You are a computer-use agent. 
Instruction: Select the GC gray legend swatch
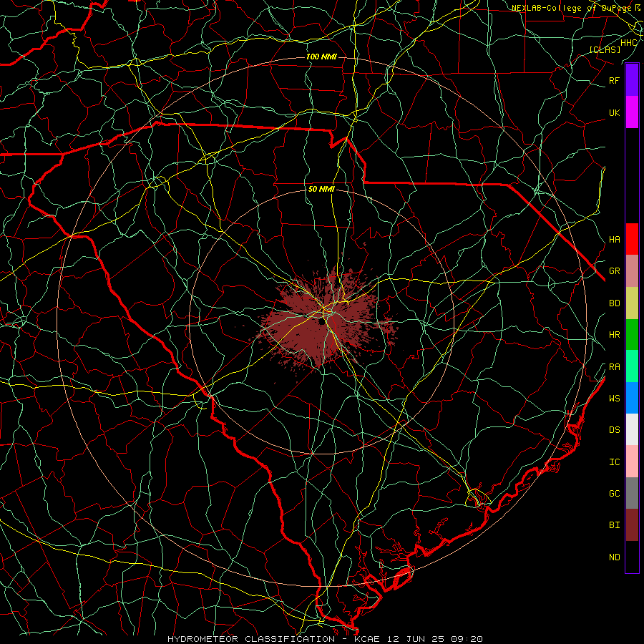[632, 493]
